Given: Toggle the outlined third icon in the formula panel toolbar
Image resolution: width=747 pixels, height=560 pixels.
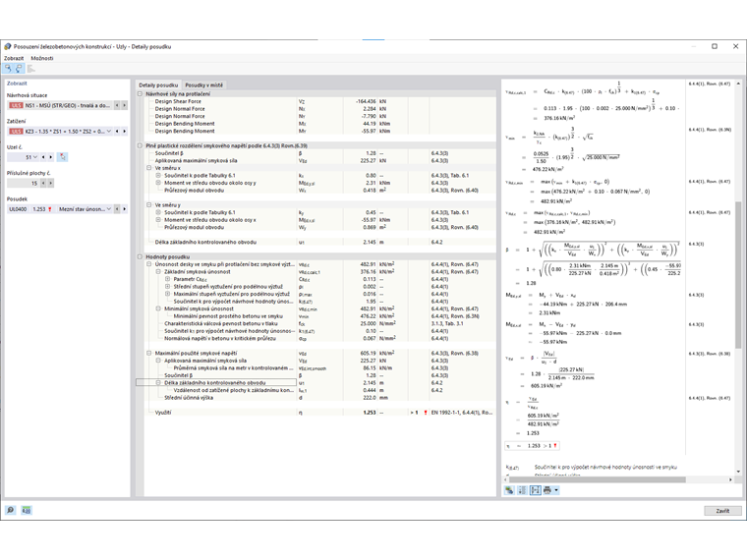Looking at the screenshot, I should pyautogui.click(x=536, y=490).
